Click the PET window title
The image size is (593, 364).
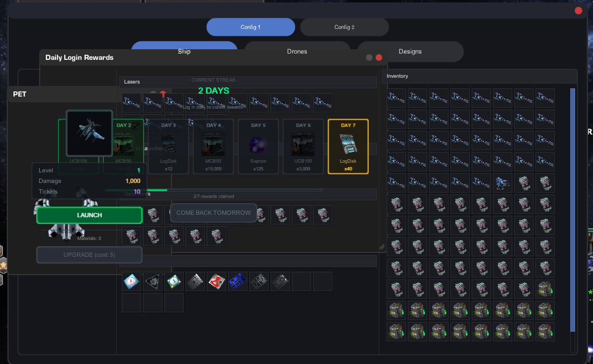[x=20, y=94]
